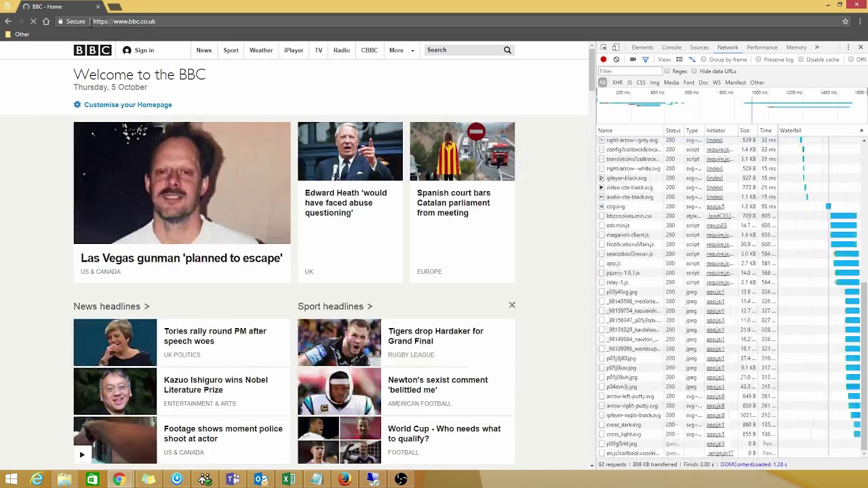Tick the Offline checkbox
The image size is (868, 488).
coord(851,60)
